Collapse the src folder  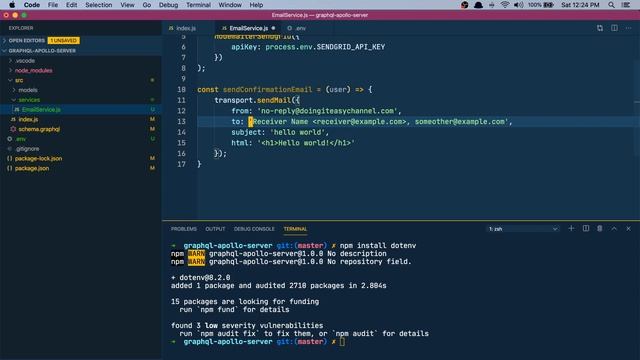19,80
